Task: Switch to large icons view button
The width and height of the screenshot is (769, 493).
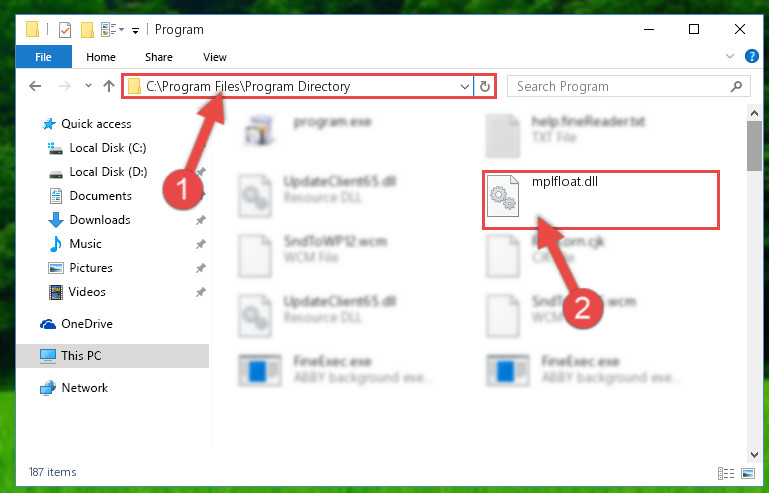Action: [x=748, y=473]
